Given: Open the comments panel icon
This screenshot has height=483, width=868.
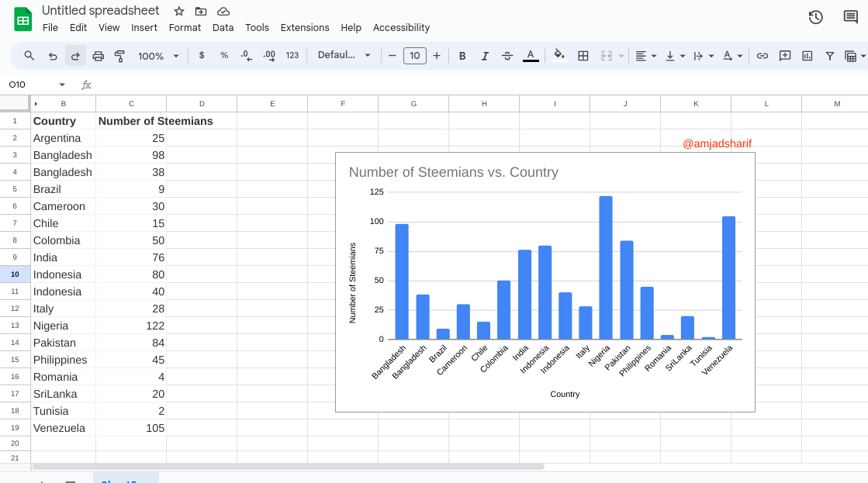Looking at the screenshot, I should [x=851, y=17].
